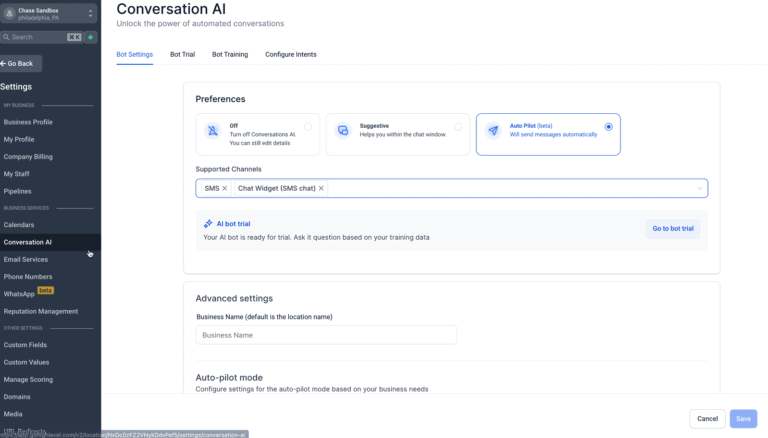Open My Profile in sidebar
The width and height of the screenshot is (768, 438).
(19, 139)
